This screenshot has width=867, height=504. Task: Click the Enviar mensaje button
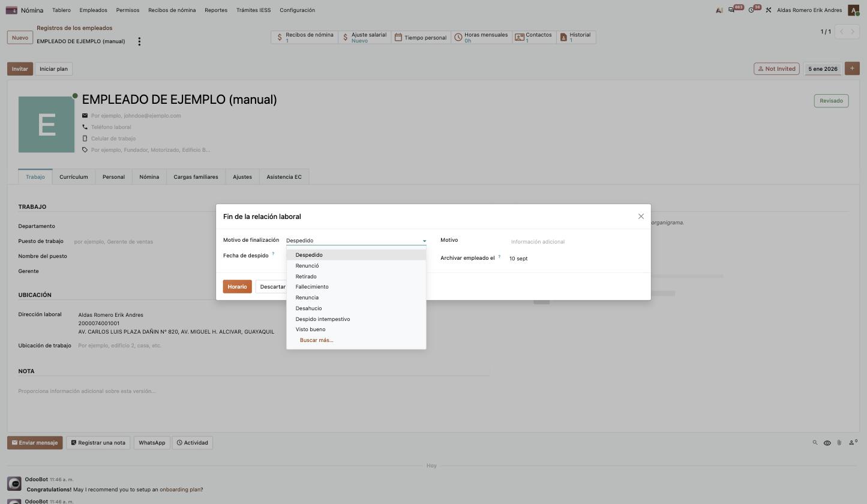[35, 443]
